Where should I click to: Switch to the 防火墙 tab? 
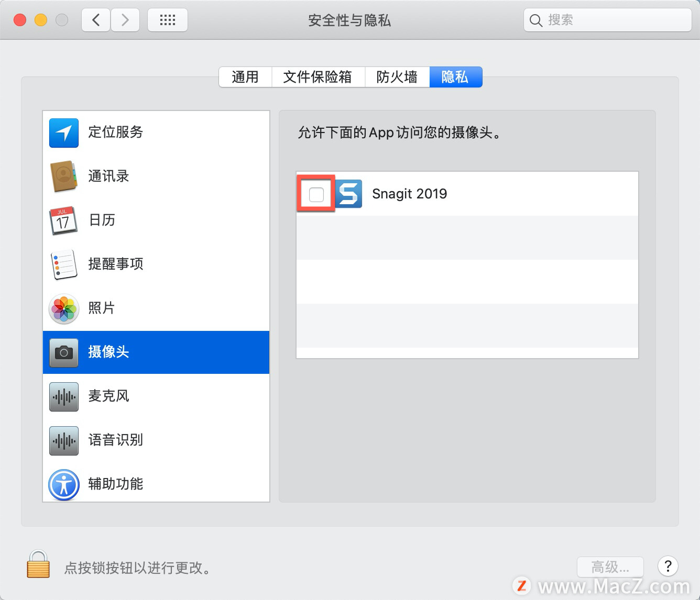(x=397, y=77)
